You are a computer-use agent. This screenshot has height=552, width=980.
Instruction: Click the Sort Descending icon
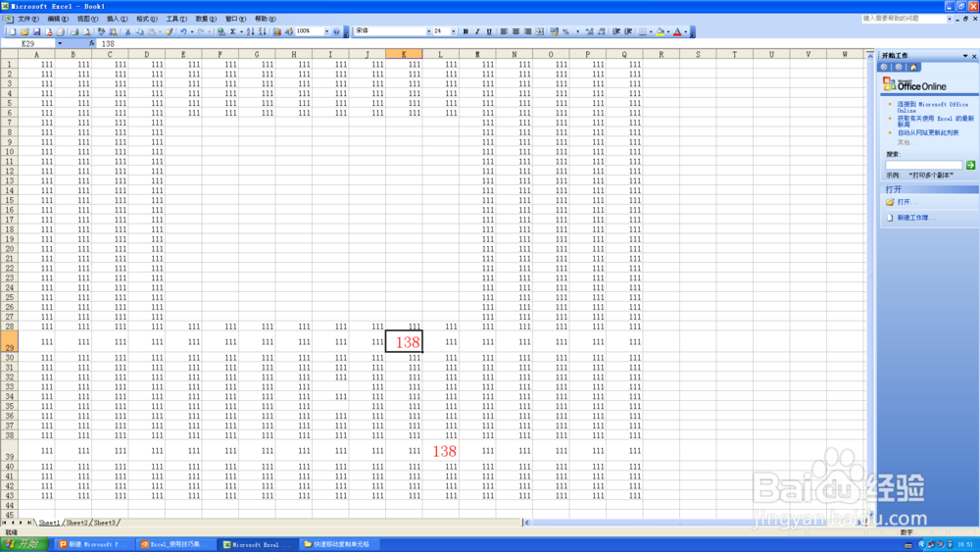click(262, 31)
